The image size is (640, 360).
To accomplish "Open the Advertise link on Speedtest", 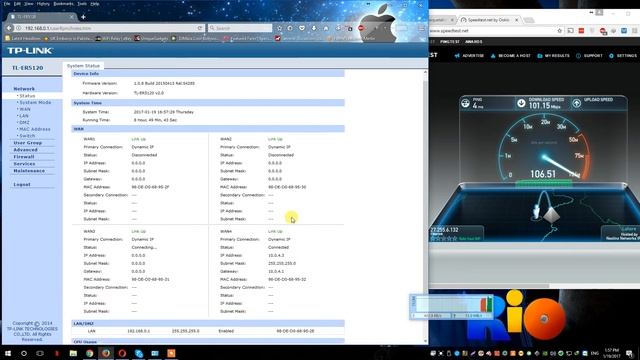I will (x=469, y=56).
